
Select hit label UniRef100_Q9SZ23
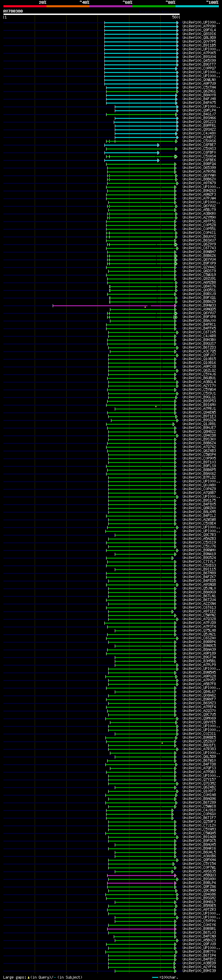pyautogui.click(x=199, y=122)
